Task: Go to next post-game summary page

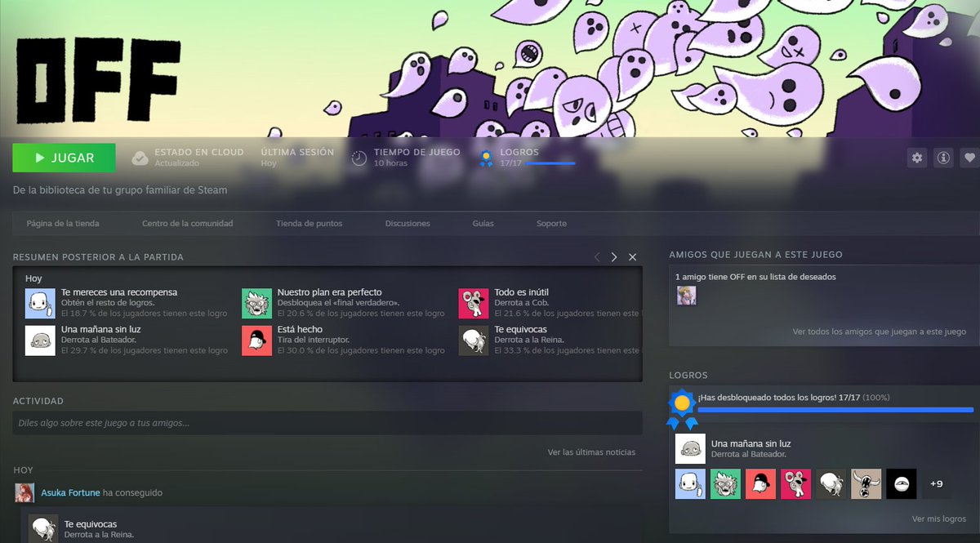Action: (614, 257)
